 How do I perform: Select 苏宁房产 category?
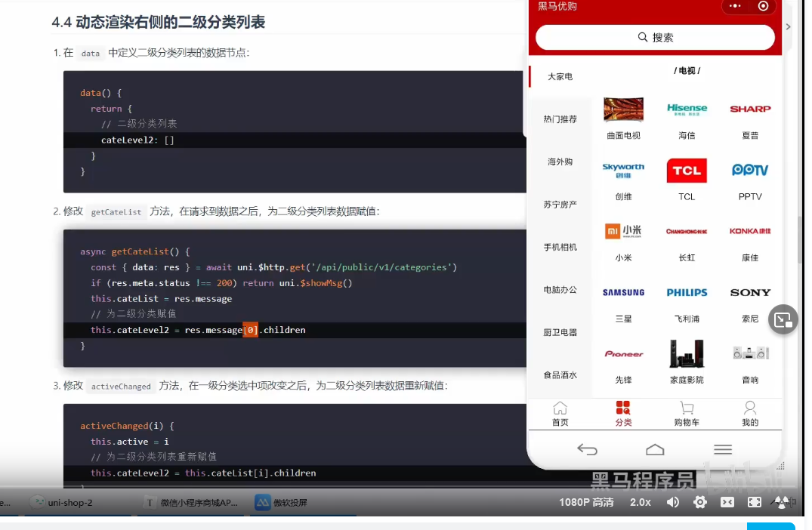(560, 205)
